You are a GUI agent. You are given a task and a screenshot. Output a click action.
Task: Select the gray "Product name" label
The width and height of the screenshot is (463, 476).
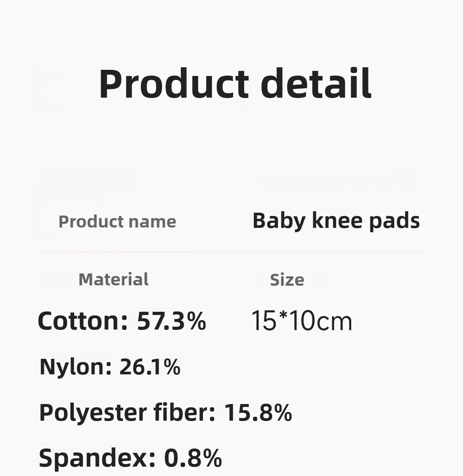117,221
